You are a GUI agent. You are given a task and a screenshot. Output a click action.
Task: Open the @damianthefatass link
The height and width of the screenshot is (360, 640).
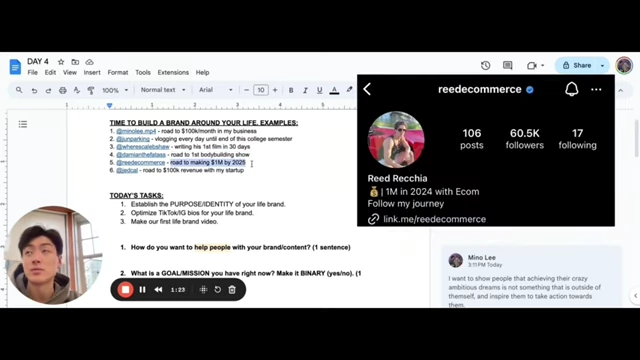click(141, 155)
